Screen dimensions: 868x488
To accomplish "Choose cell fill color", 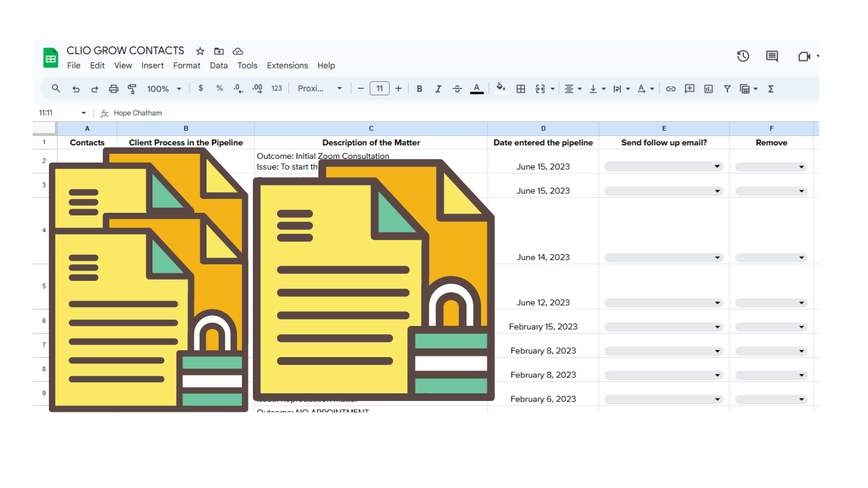I will (501, 89).
